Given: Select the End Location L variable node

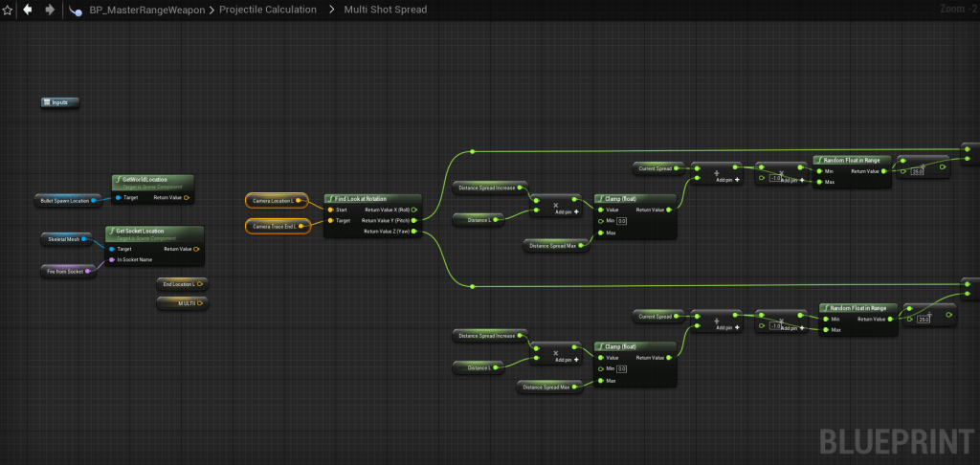Looking at the screenshot, I should coord(180,284).
